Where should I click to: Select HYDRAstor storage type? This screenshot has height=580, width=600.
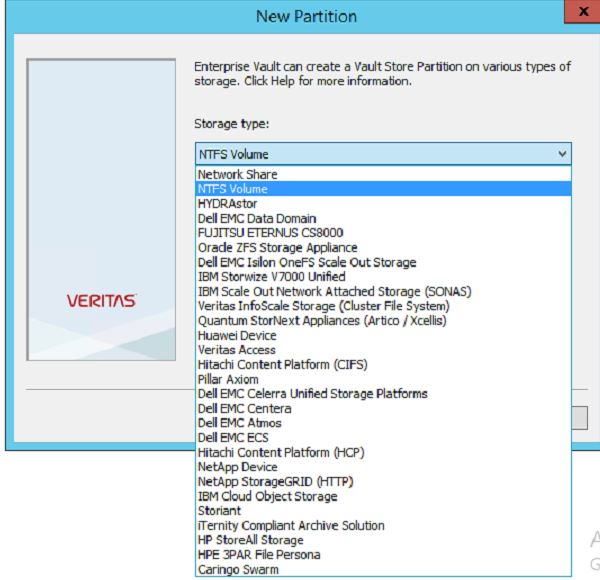[x=227, y=204]
